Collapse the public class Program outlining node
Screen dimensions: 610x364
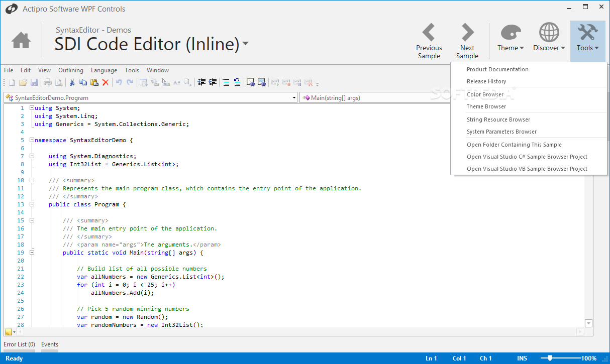pyautogui.click(x=32, y=204)
